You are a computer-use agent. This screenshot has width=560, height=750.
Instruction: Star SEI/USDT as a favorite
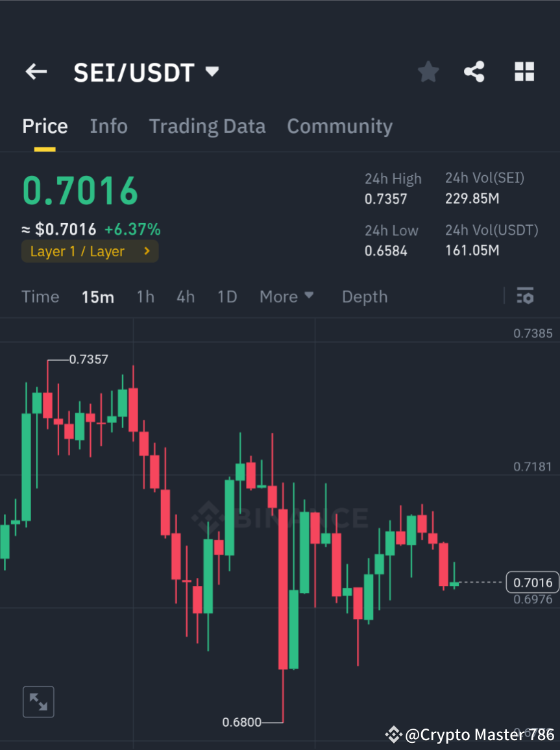(x=428, y=72)
